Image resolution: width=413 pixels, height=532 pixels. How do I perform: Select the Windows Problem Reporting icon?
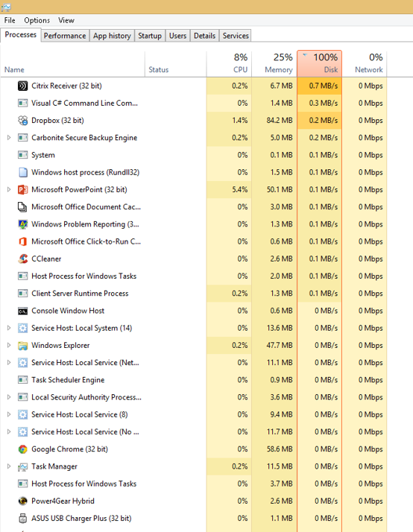pyautogui.click(x=22, y=224)
